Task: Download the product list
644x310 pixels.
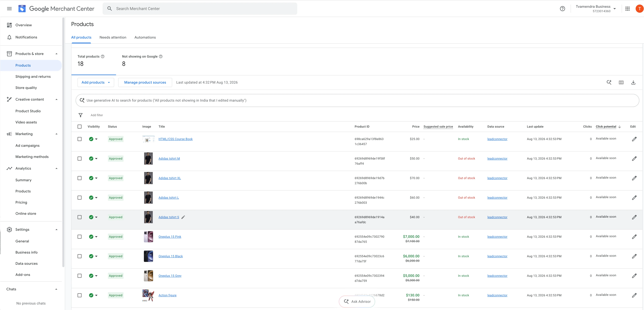Action: pos(633,82)
